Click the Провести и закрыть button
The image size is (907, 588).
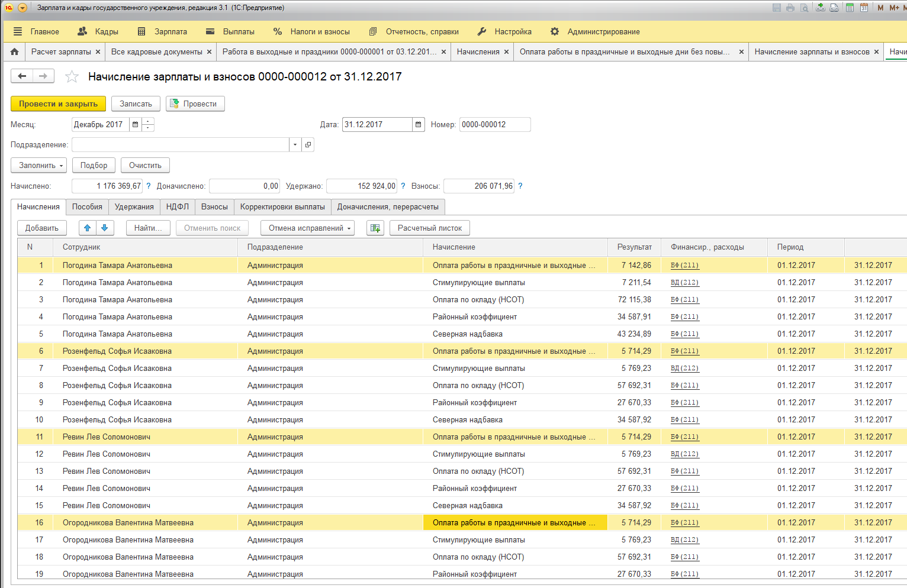click(x=58, y=104)
